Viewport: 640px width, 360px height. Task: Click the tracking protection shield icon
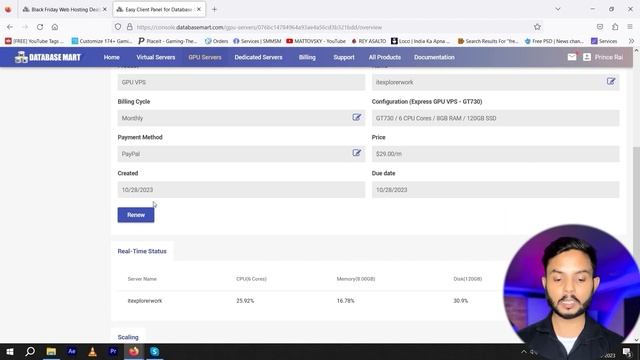coord(118,27)
